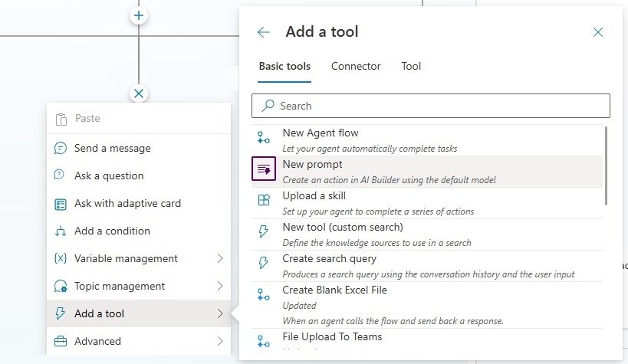Click the back arrow in Add a tool panel
Viewport: 628px width, 364px height.
pos(264,32)
